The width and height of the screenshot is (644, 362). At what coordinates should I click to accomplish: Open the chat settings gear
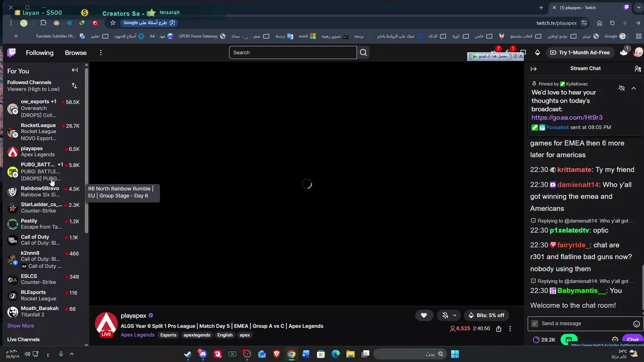(x=615, y=340)
